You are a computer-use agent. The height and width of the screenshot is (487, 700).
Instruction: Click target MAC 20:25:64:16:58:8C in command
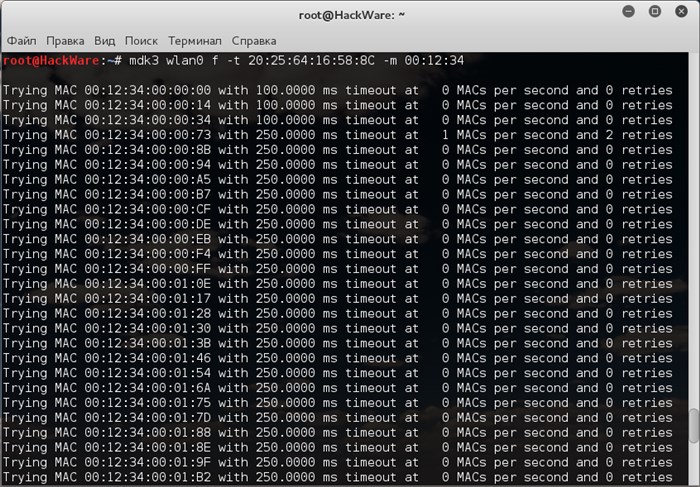[x=312, y=60]
